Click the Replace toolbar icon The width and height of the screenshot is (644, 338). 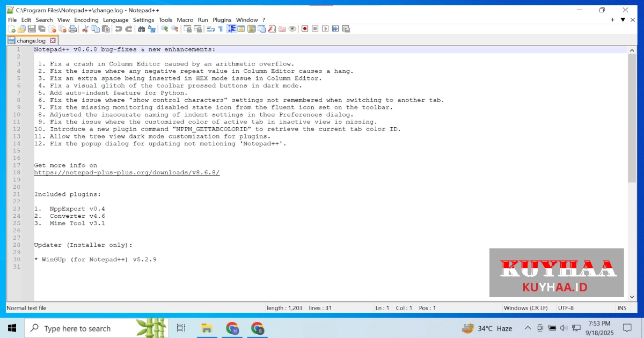152,29
